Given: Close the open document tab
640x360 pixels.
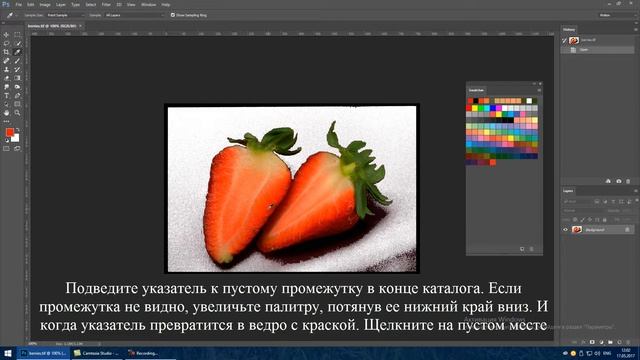Looking at the screenshot, I should point(80,26).
